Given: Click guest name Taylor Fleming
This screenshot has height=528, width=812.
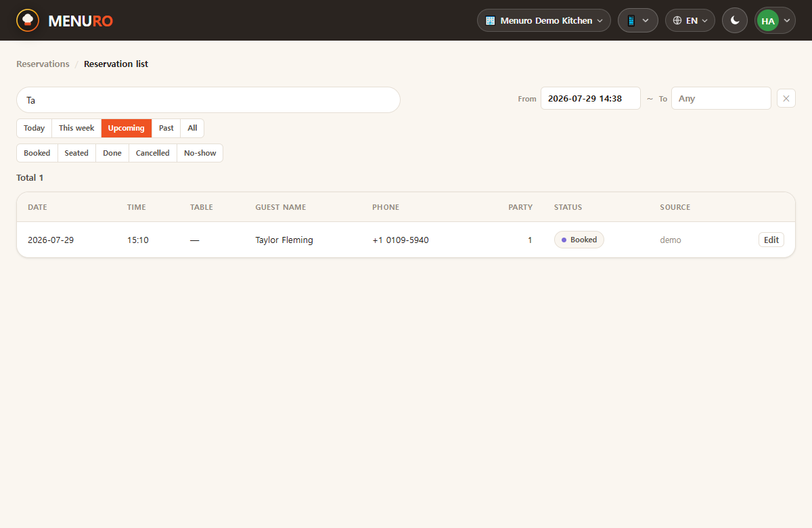Looking at the screenshot, I should tap(284, 240).
